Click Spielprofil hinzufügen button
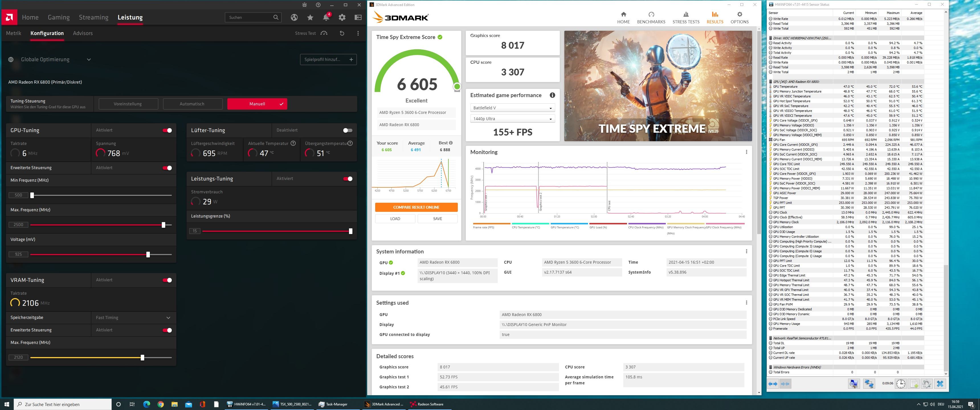Screen dimensions: 980x410 point(329,59)
